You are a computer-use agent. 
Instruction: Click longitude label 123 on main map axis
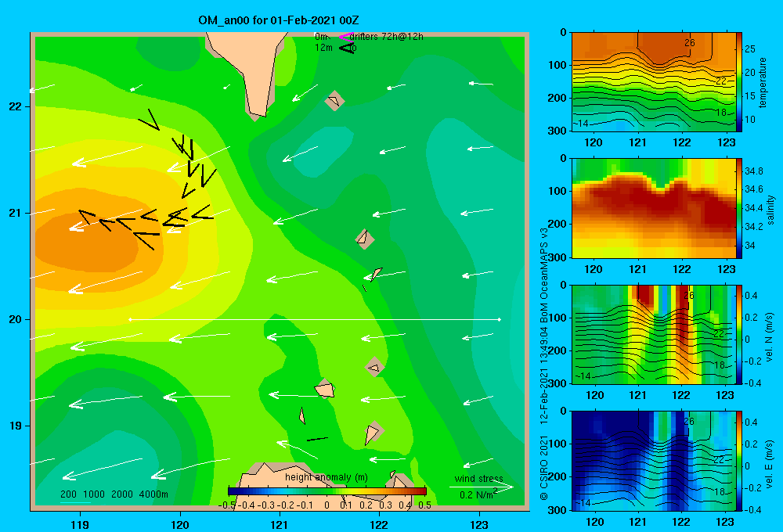point(479,524)
